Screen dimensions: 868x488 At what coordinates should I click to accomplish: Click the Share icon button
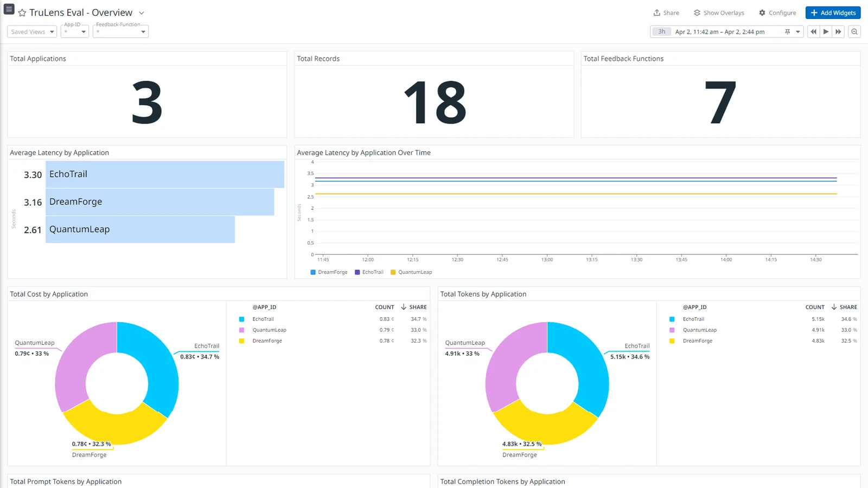click(x=666, y=13)
